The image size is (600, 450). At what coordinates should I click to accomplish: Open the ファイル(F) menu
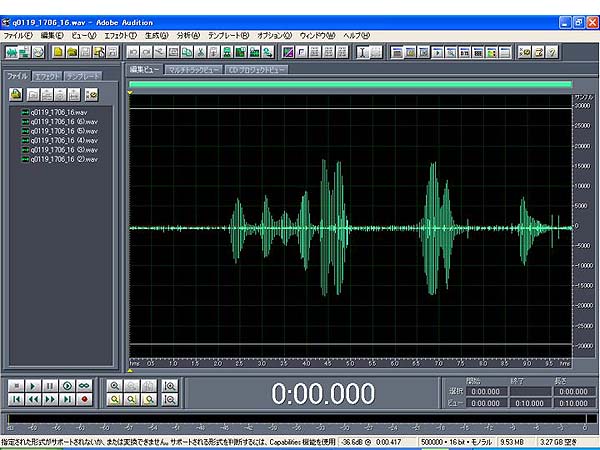(18, 36)
